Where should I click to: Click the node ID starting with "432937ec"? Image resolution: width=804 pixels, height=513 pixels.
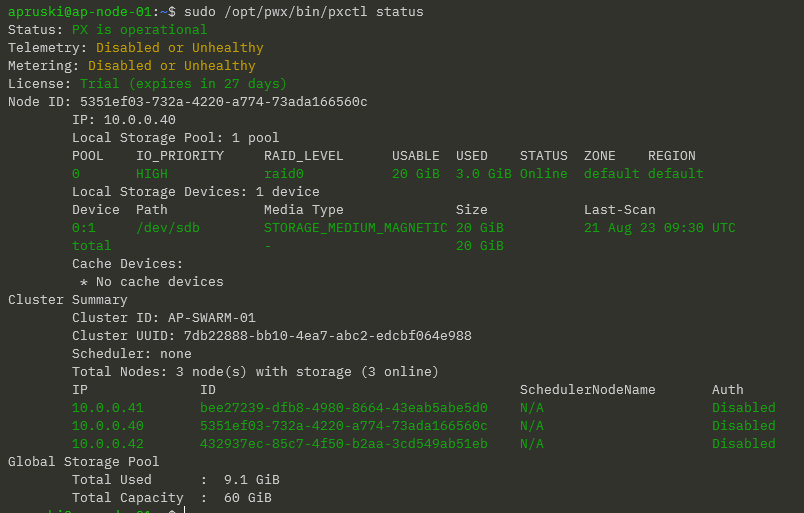coord(343,444)
